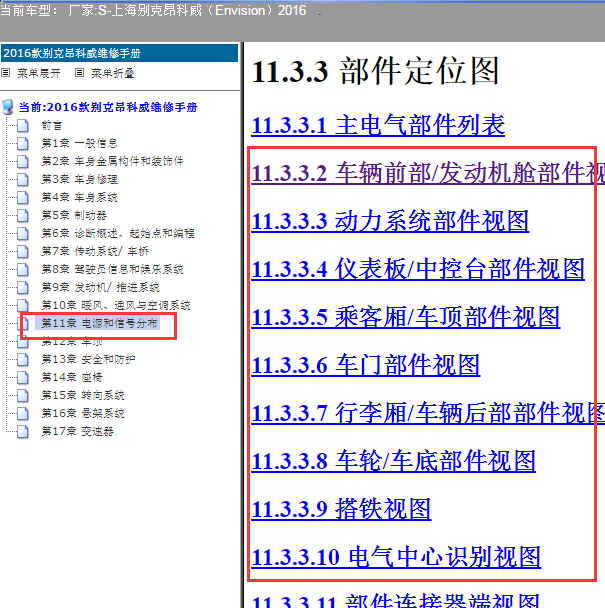This screenshot has width=605, height=608.
Task: Click the page icon for 第16章 悬架系统
Action: tap(22, 413)
